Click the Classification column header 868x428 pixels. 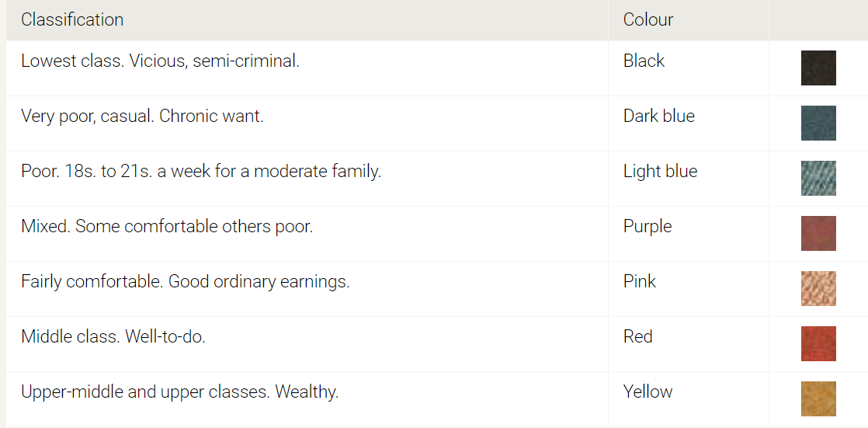click(x=72, y=19)
